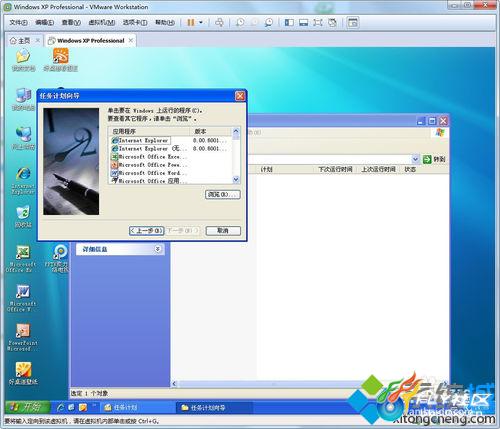Click the 浏览(R)... browse button

pyautogui.click(x=222, y=194)
